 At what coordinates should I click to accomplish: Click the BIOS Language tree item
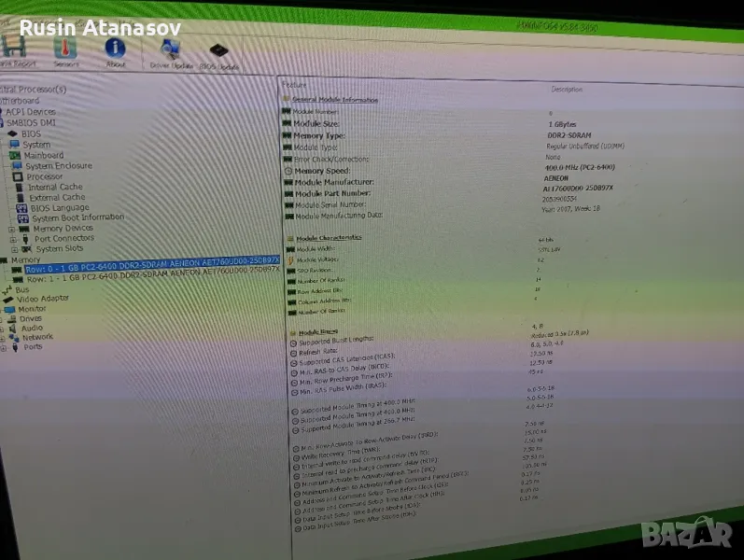tap(59, 207)
